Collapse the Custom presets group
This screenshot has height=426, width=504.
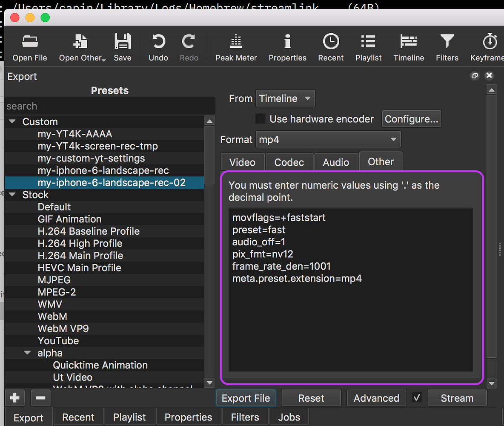point(12,121)
